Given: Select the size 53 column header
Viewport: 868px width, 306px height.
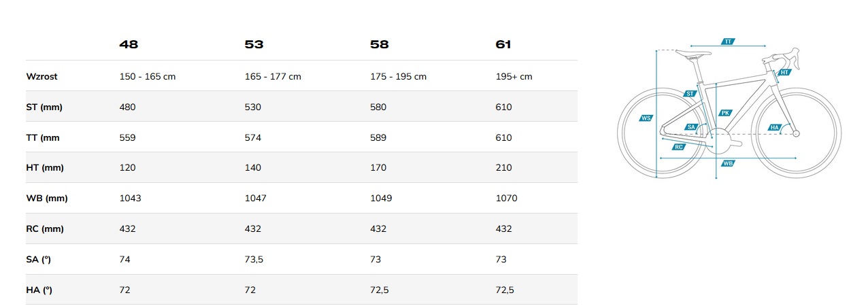Looking at the screenshot, I should [x=254, y=45].
